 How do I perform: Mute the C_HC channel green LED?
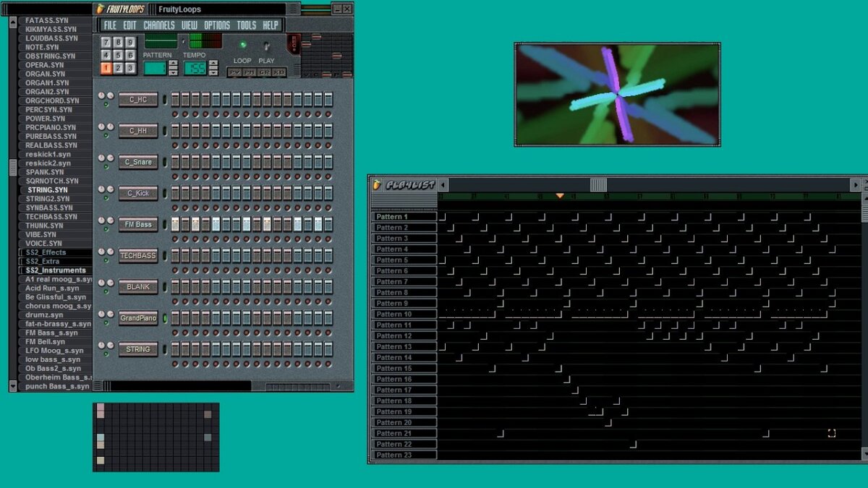tap(106, 104)
